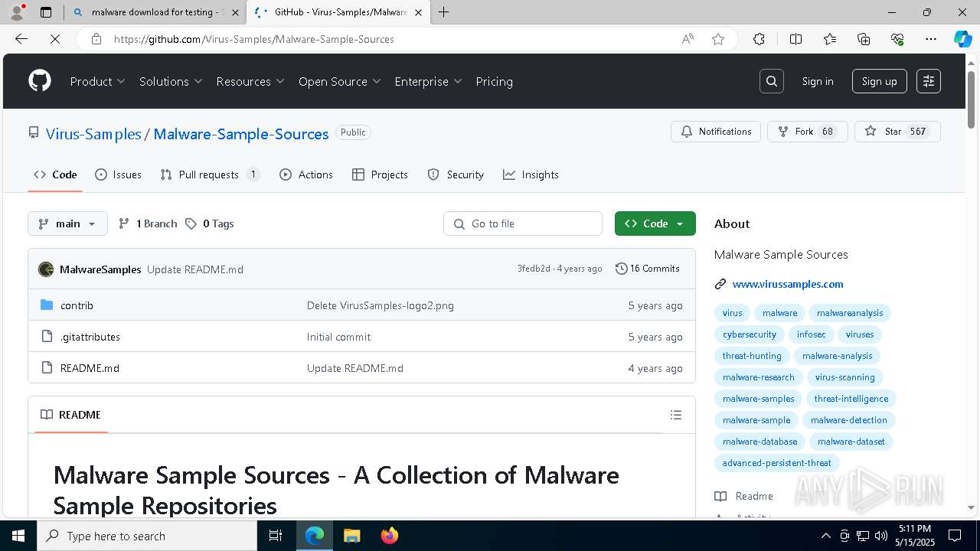Image resolution: width=980 pixels, height=551 pixels.
Task: Open the Insights tab
Action: pyautogui.click(x=531, y=174)
